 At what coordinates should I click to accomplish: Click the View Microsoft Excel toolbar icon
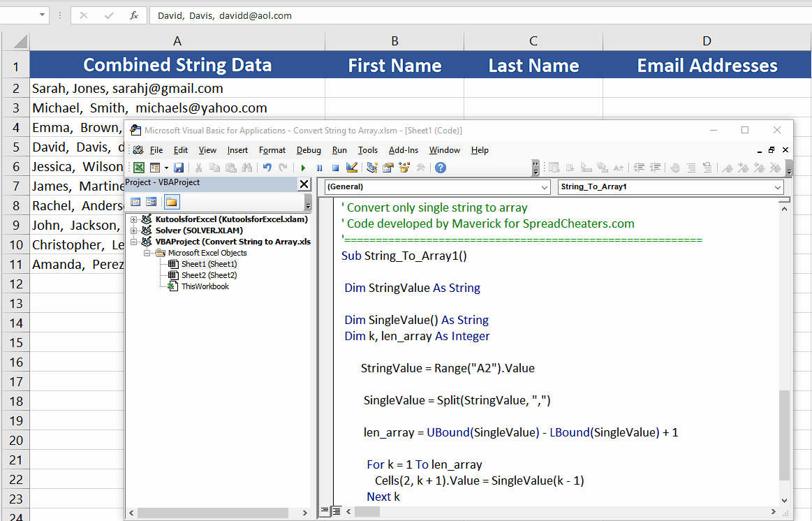tap(139, 168)
